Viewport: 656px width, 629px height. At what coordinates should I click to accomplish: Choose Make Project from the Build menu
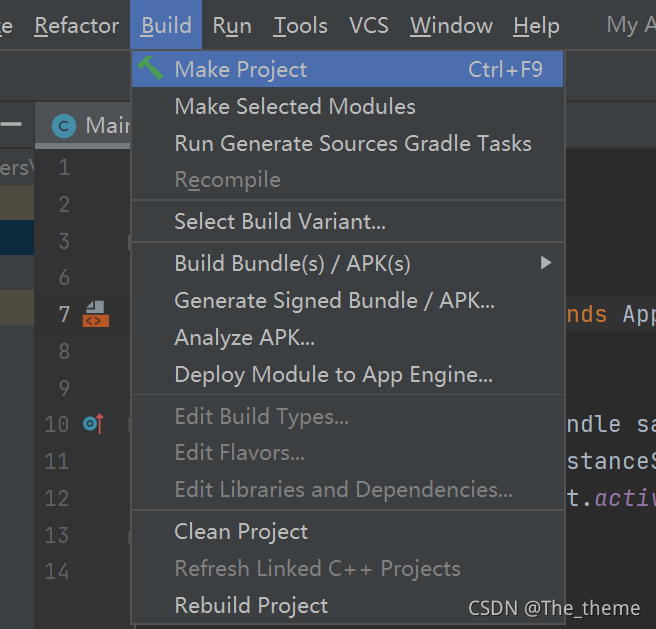347,69
